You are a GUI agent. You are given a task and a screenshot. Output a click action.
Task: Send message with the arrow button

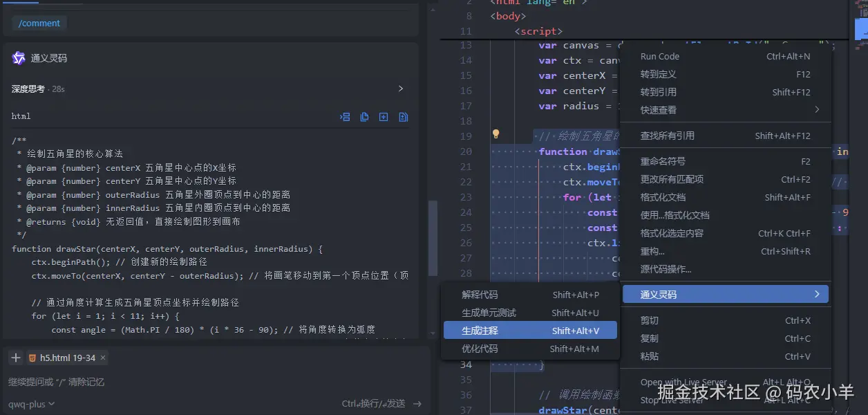tap(416, 404)
